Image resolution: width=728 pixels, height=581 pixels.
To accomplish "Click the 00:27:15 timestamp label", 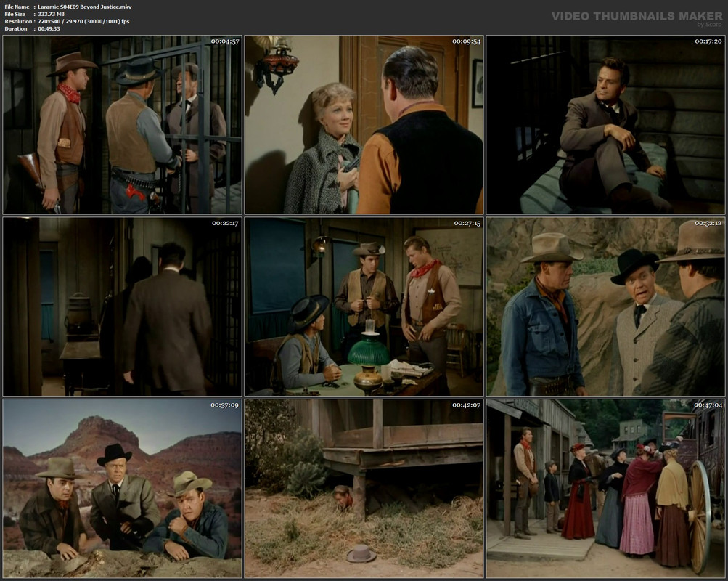I will point(467,224).
